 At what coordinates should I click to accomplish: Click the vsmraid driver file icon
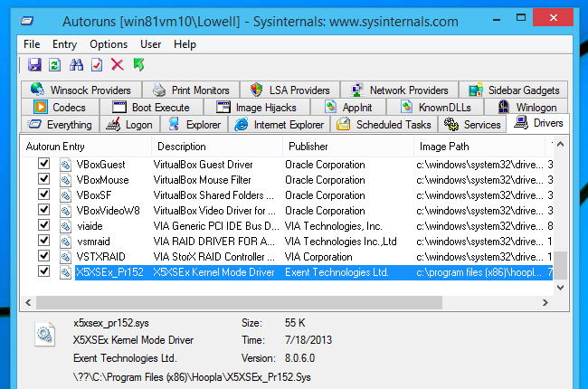click(x=65, y=242)
